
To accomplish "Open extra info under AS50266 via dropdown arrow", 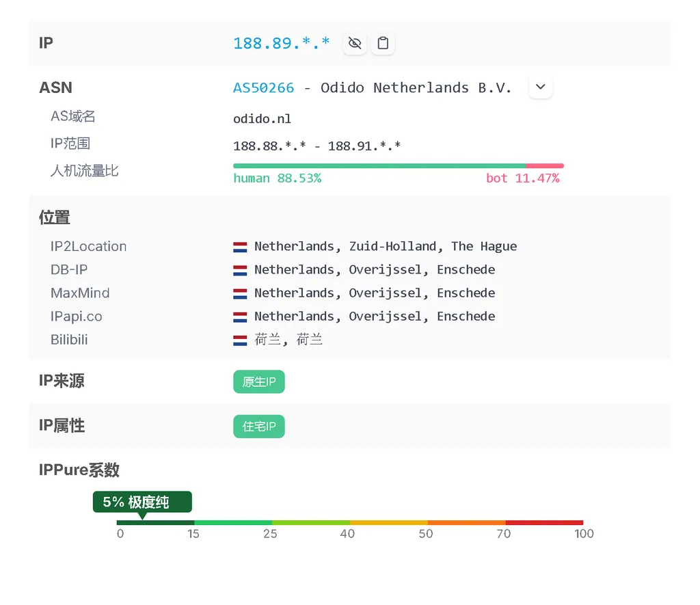I will click(540, 87).
